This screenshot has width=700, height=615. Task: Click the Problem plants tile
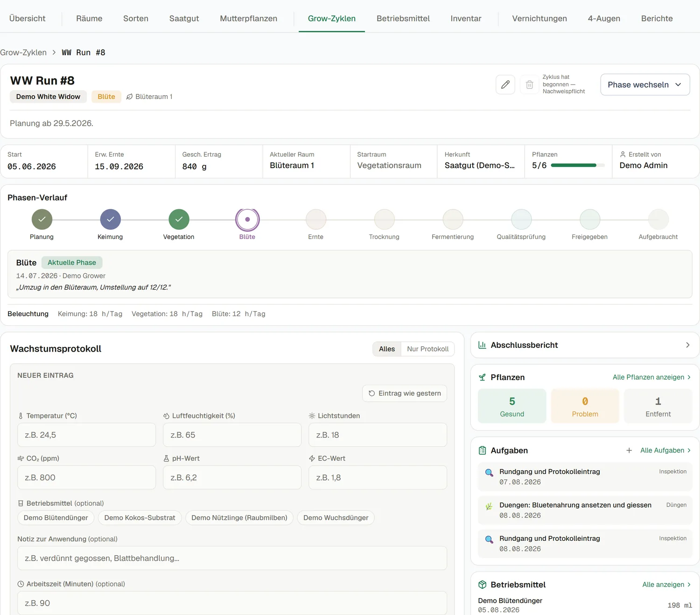pyautogui.click(x=585, y=406)
